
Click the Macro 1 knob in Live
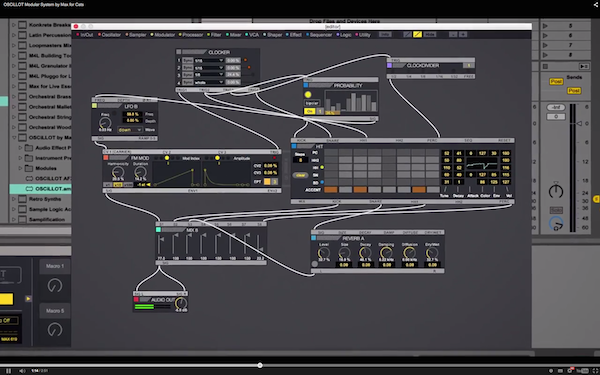point(55,285)
